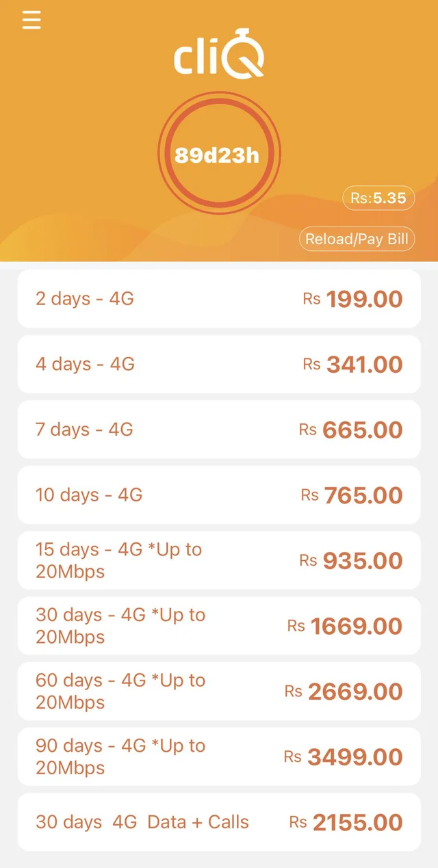Screen dimensions: 438x868
Task: Check your Rs 5.35 balance chip
Action: [x=378, y=198]
